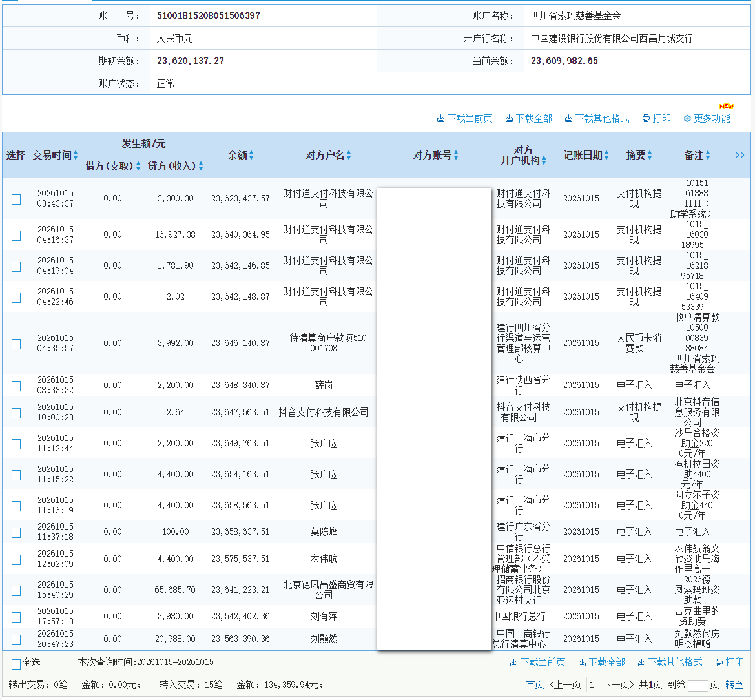
Task: Check the row 04:16:37 checkbox
Action: (x=16, y=236)
